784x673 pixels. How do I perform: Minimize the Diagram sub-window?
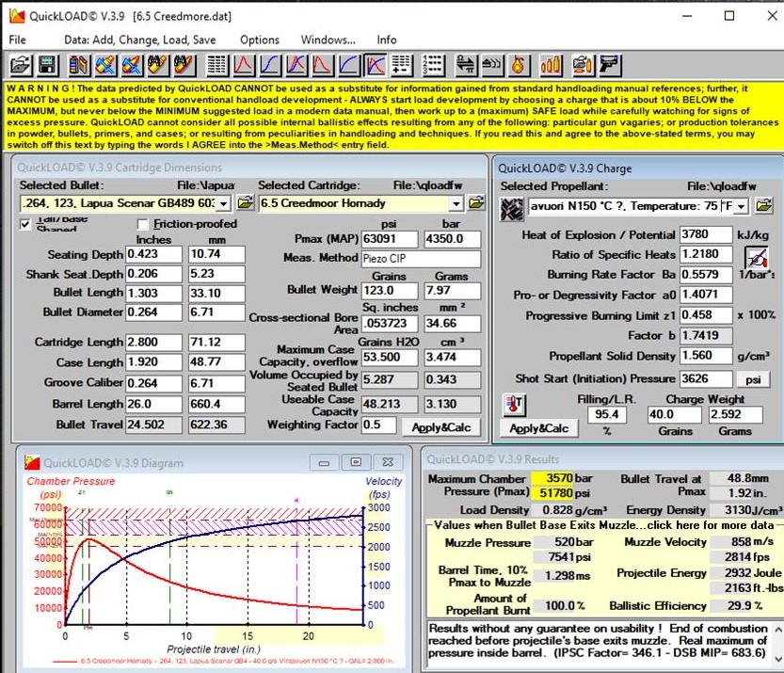(324, 462)
